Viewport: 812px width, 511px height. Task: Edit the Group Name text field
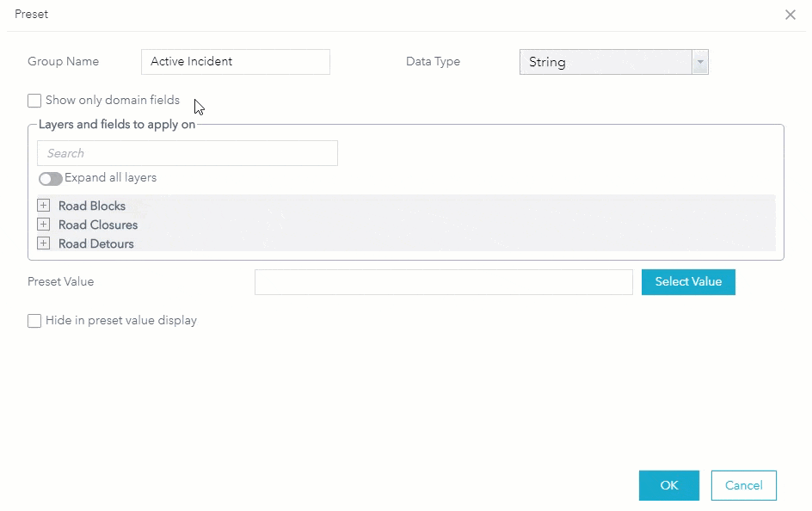point(235,62)
